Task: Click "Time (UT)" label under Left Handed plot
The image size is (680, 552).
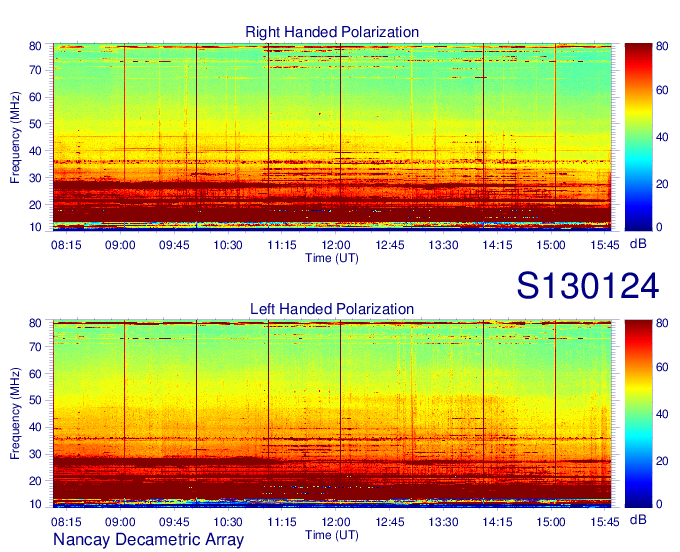Action: click(332, 535)
